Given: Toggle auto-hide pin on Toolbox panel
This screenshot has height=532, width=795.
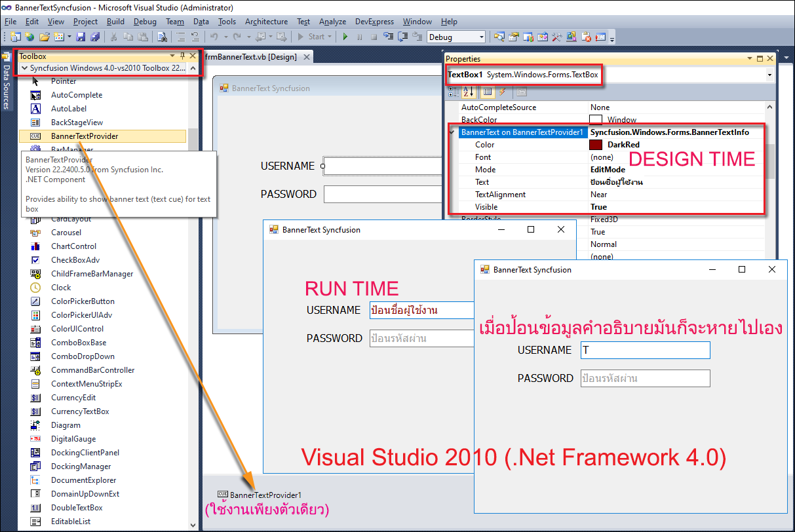Looking at the screenshot, I should (182, 56).
